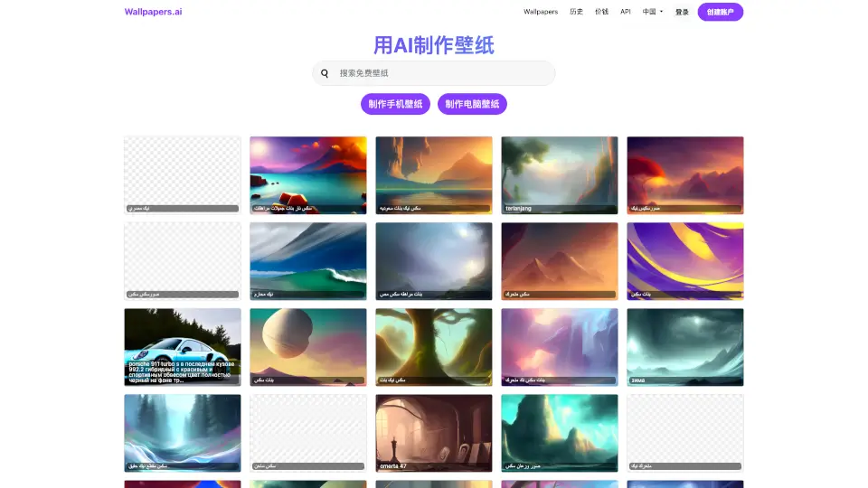The height and width of the screenshot is (488, 868).
Task: Expand the 中国 language dropdown
Action: pos(652,12)
